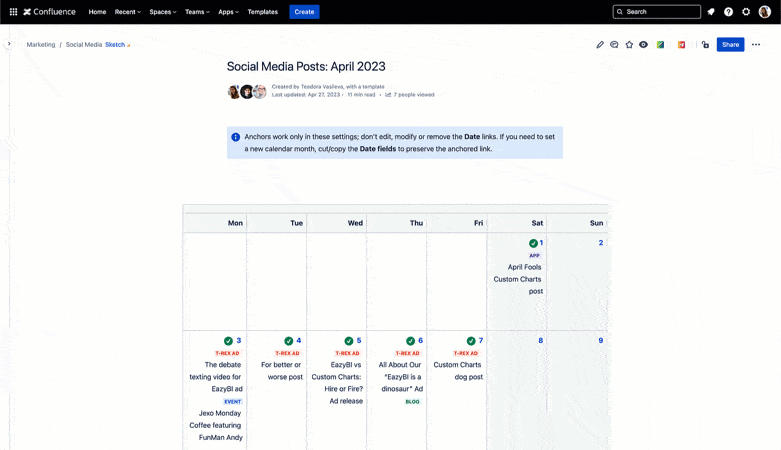This screenshot has height=450, width=781.
Task: Click 'April Fools Custom Charts post' text
Action: [x=518, y=279]
